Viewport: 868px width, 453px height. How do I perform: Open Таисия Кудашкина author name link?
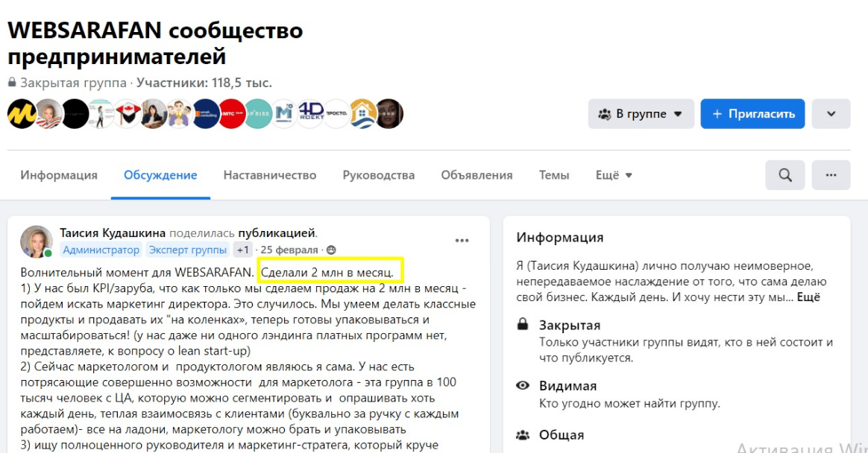[x=113, y=233]
